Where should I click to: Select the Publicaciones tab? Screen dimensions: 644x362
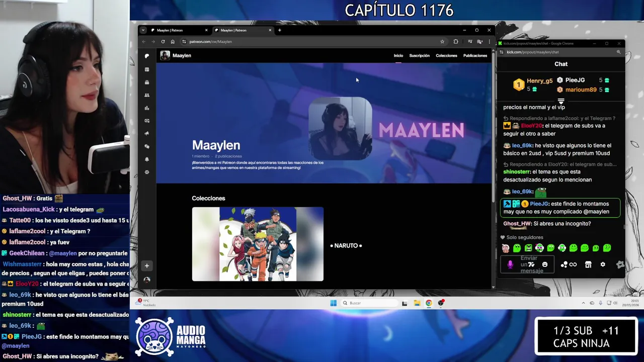tap(475, 56)
